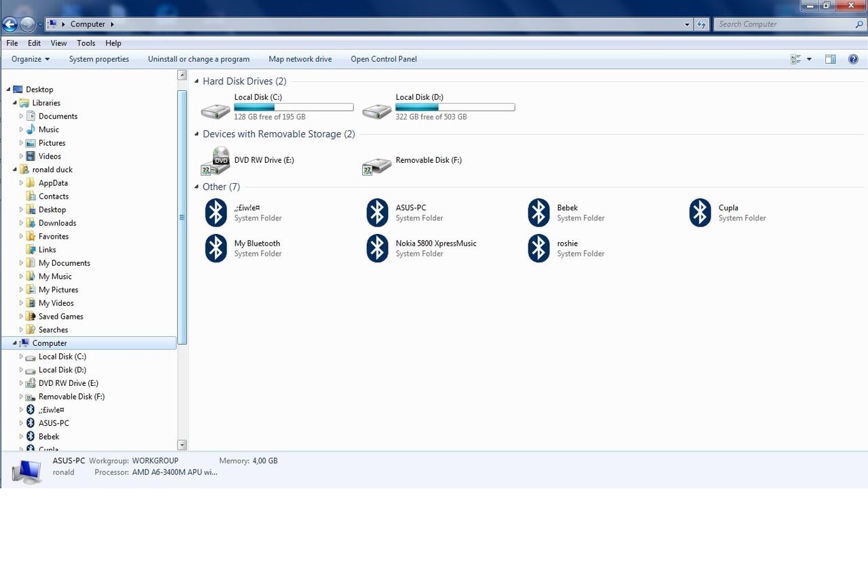
Task: Click the Computer breadcrumb in address bar
Action: [x=88, y=24]
